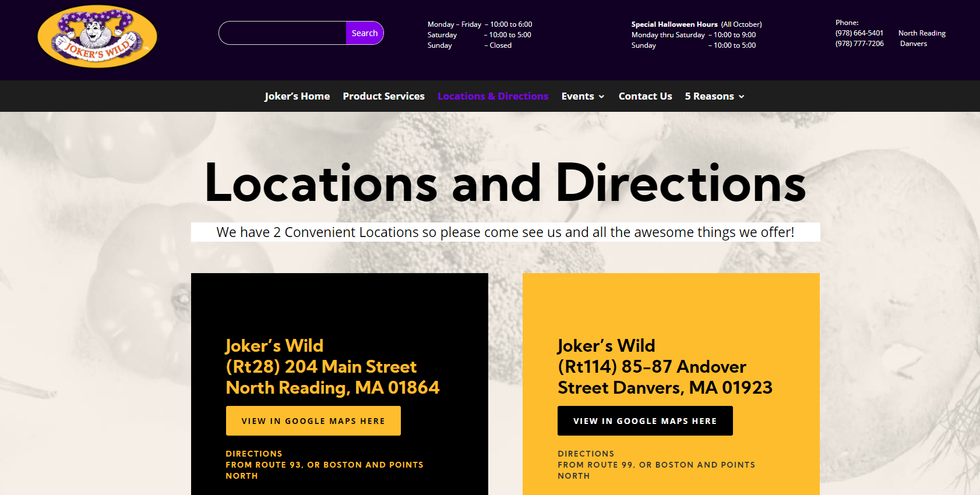The height and width of the screenshot is (495, 980).
Task: Click the Danvers label in the header
Action: tap(914, 44)
